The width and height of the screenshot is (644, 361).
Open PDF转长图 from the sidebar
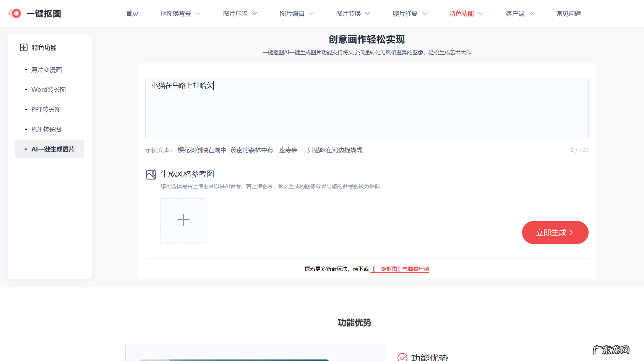[x=46, y=129]
